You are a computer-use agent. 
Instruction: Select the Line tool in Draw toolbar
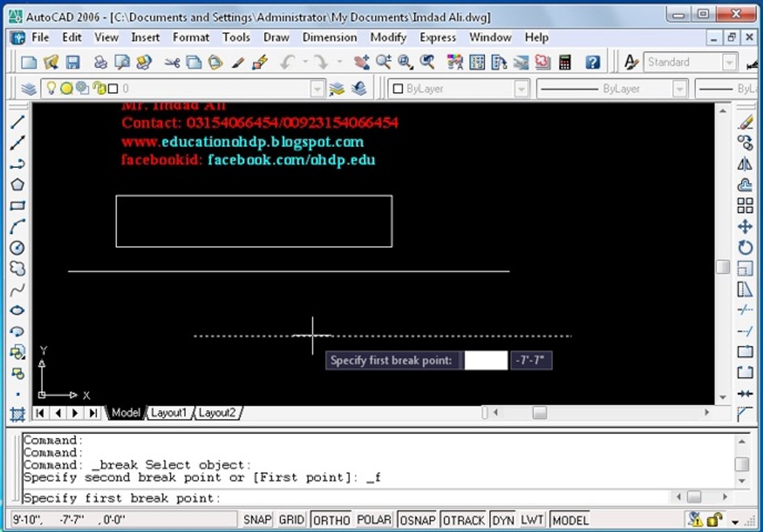(17, 122)
